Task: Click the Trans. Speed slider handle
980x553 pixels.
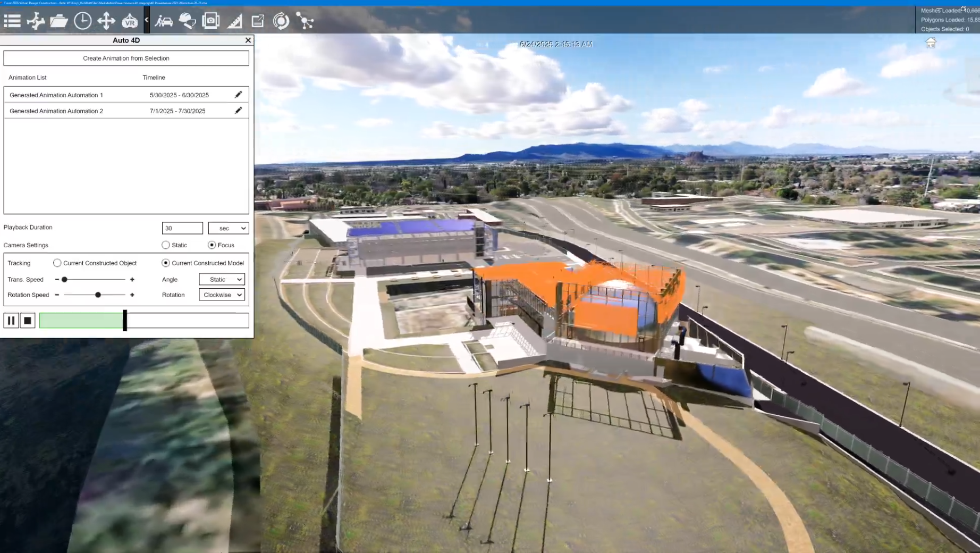Action: click(64, 279)
